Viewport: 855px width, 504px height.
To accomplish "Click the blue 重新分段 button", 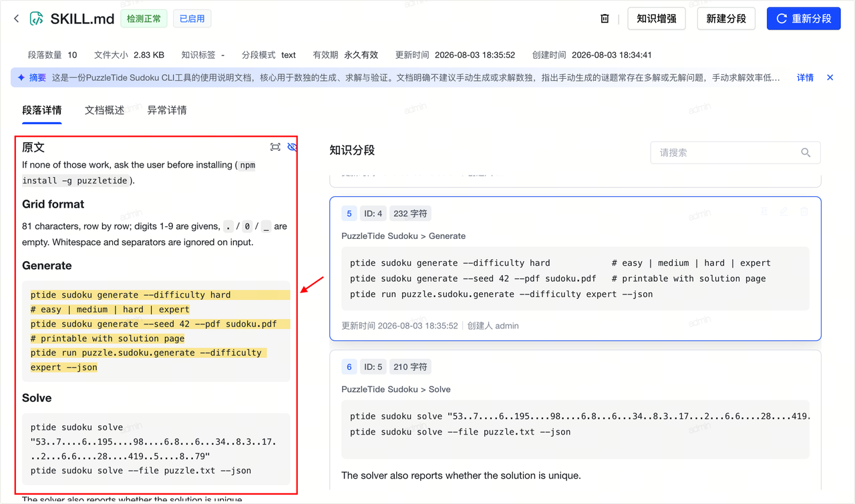I will [804, 19].
